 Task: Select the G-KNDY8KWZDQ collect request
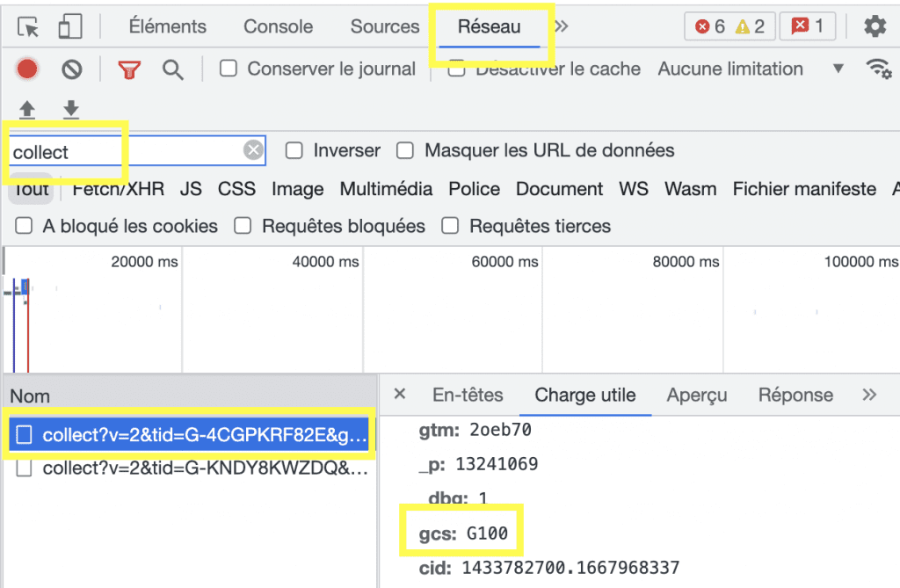[204, 468]
